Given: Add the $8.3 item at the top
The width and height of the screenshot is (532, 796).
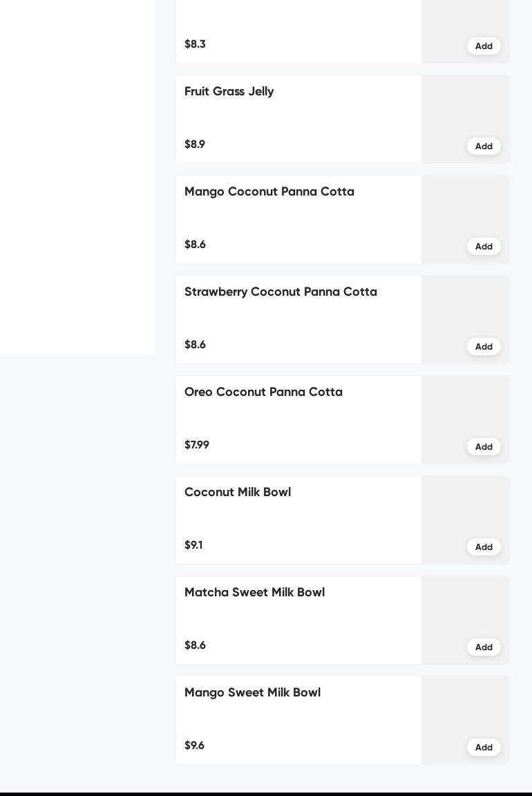Looking at the screenshot, I should pos(484,46).
